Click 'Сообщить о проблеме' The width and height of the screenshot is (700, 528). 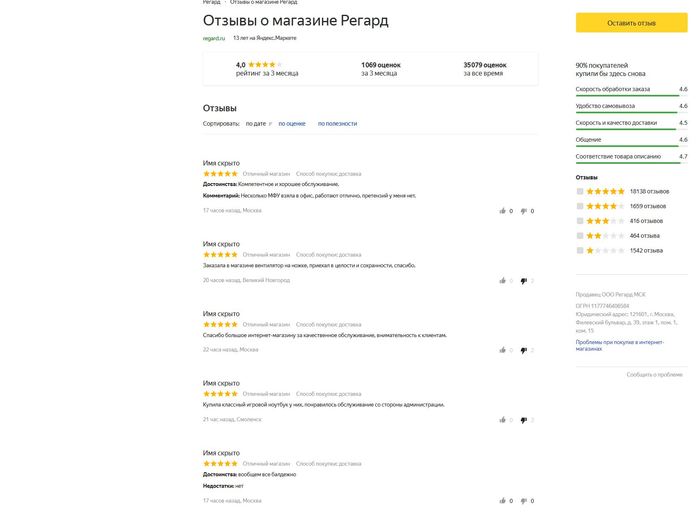(654, 374)
